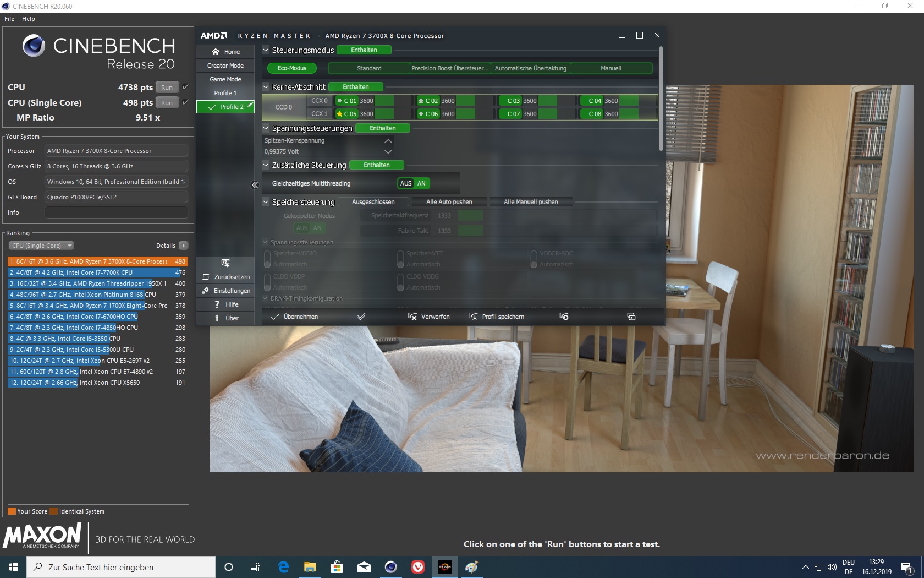The image size is (924, 578).
Task: Select the Eco-Modus control mode
Action: pyautogui.click(x=292, y=68)
